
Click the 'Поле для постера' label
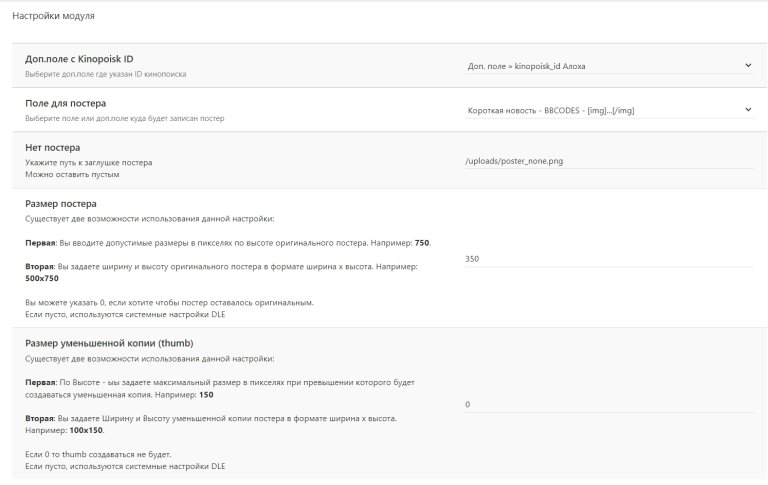(66, 103)
